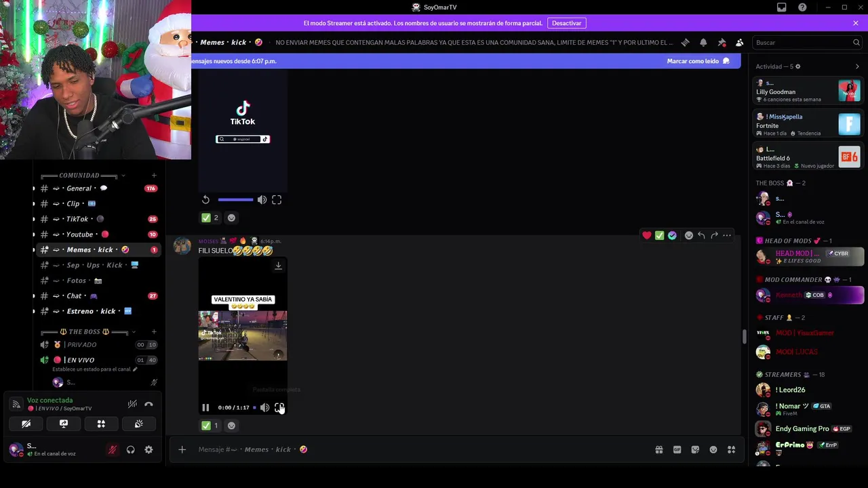Image resolution: width=868 pixels, height=488 pixels.
Task: React with heart on MOISES message
Action: coord(647,235)
